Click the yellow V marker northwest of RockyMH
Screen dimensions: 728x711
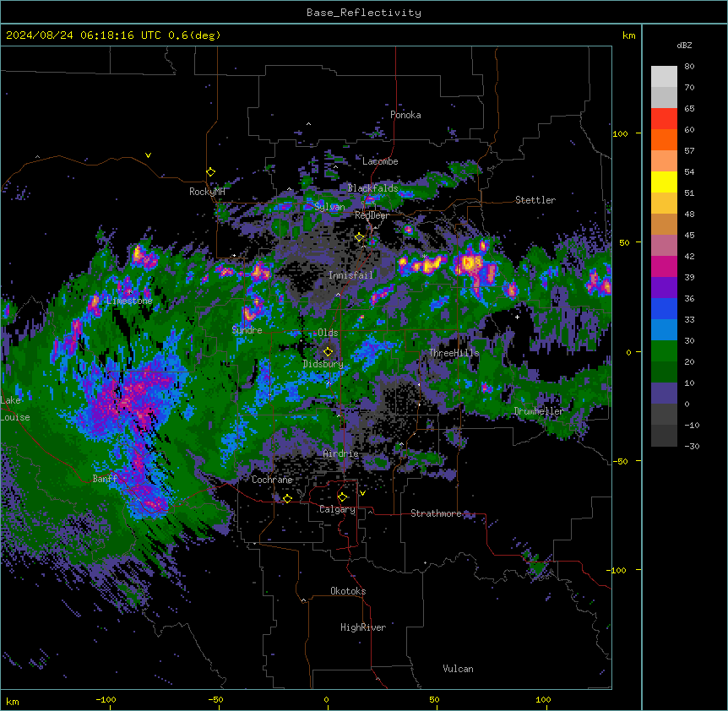click(148, 155)
